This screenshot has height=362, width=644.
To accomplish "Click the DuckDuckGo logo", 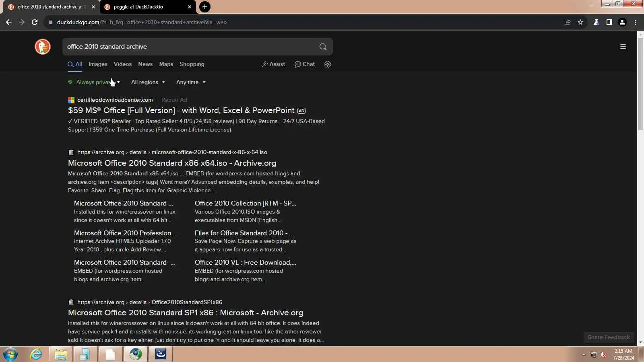I will click(x=43, y=47).
